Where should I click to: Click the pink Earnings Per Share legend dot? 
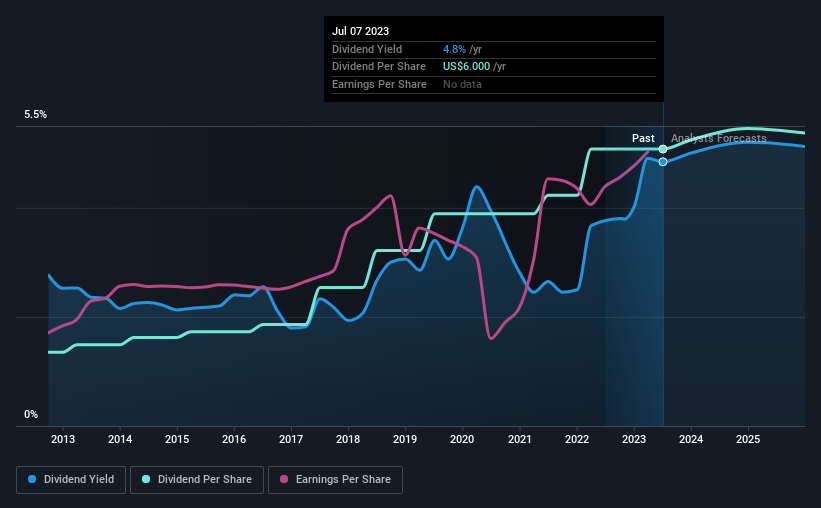[x=284, y=479]
